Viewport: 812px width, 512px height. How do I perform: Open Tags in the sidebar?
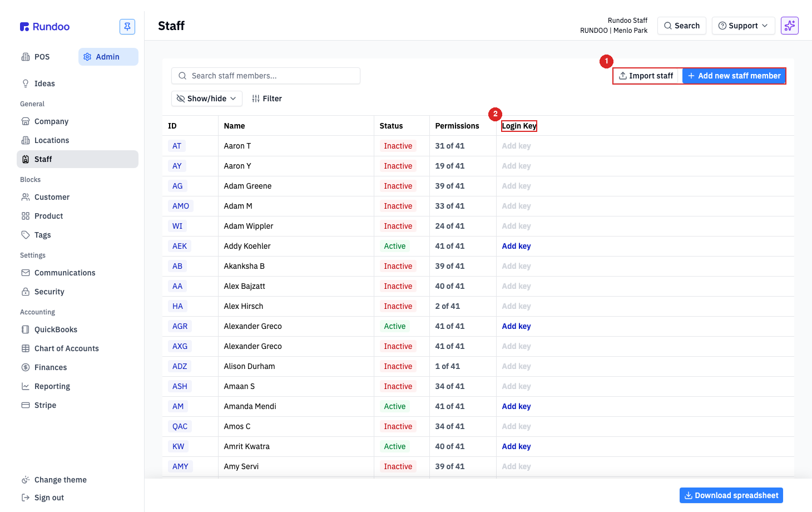click(42, 235)
